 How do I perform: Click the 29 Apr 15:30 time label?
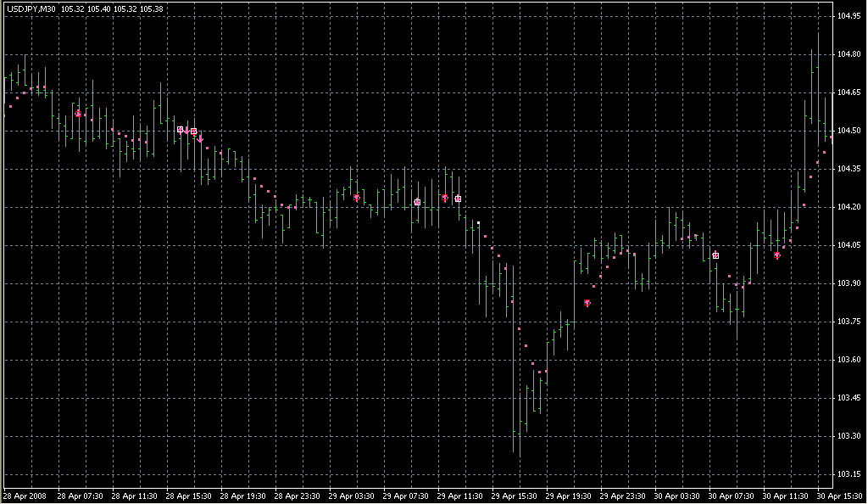click(512, 496)
